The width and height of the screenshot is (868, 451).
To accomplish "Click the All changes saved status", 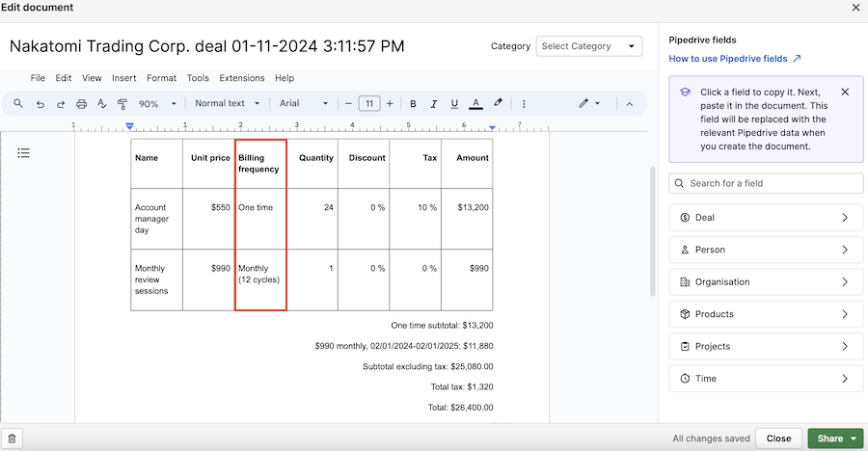I will click(712, 438).
